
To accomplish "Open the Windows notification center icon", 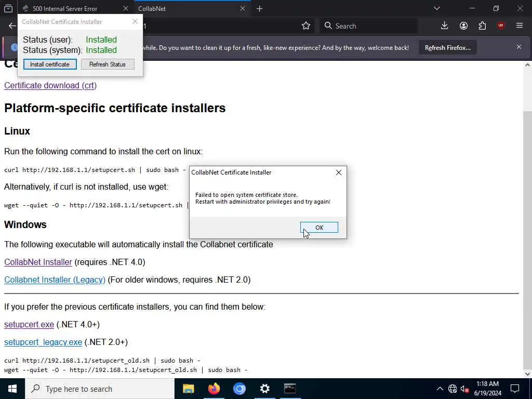I will 515,389.
